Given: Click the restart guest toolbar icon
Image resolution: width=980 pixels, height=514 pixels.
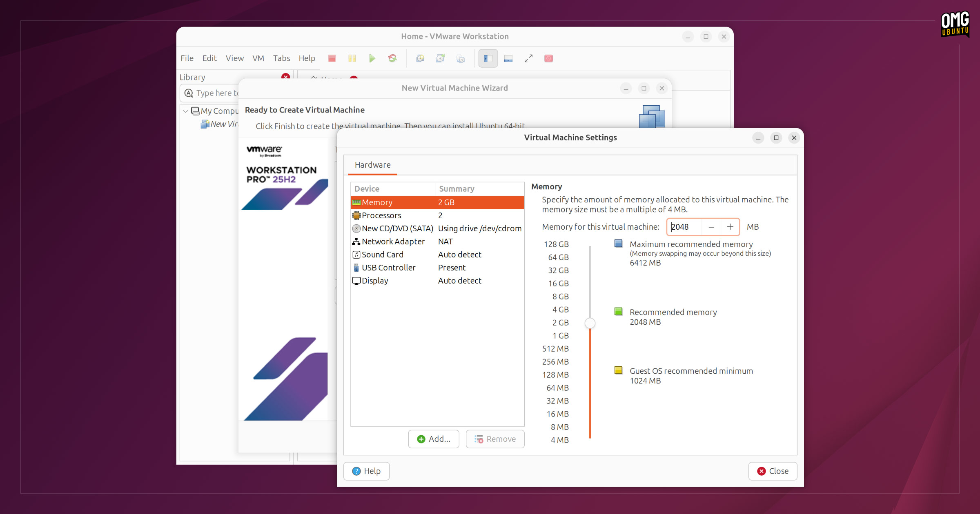Looking at the screenshot, I should [392, 58].
